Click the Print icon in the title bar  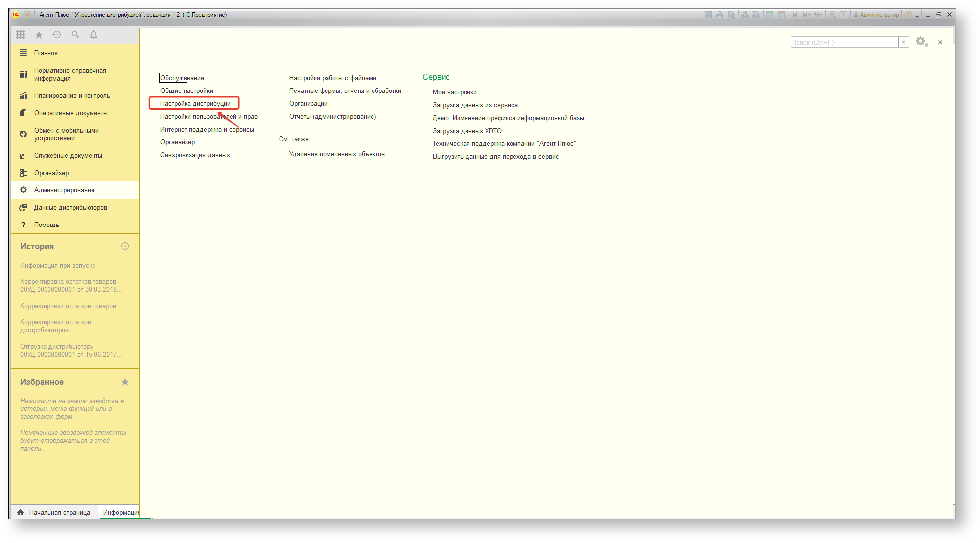719,15
